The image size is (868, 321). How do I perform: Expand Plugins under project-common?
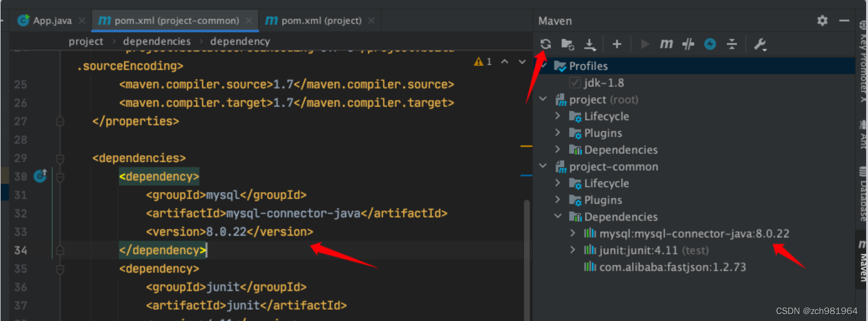coord(558,200)
